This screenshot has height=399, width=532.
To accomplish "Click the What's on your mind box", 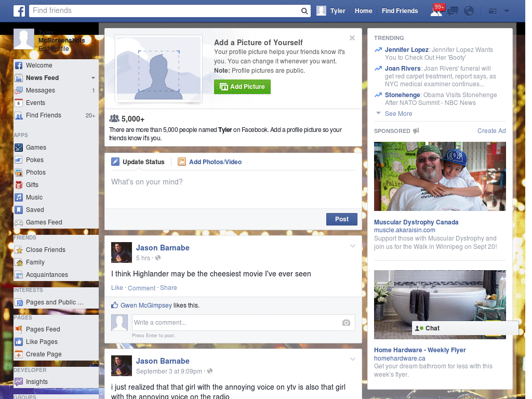I will click(x=233, y=189).
